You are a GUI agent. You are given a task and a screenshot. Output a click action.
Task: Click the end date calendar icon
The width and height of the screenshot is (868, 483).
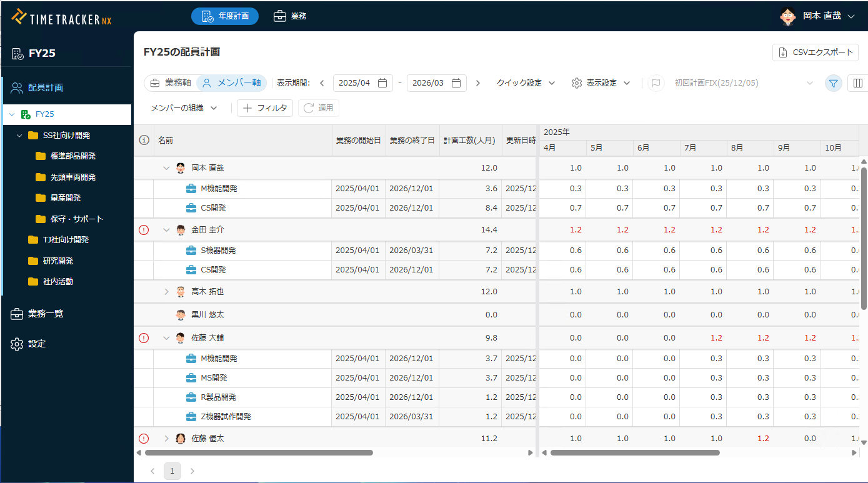pos(456,83)
